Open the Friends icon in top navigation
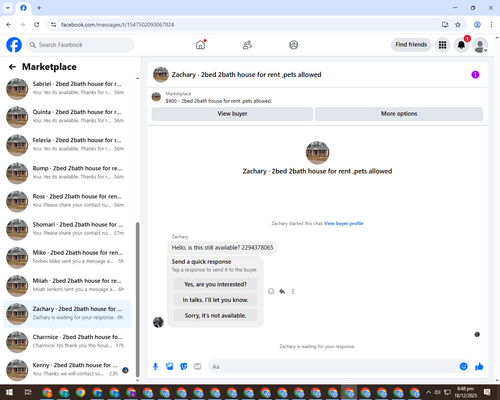500x400 pixels. pyautogui.click(x=247, y=45)
